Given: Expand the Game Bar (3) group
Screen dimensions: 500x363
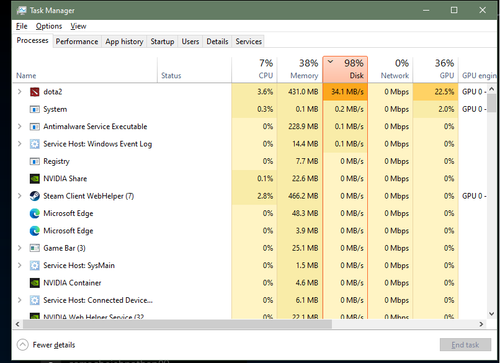Looking at the screenshot, I should coord(19,248).
